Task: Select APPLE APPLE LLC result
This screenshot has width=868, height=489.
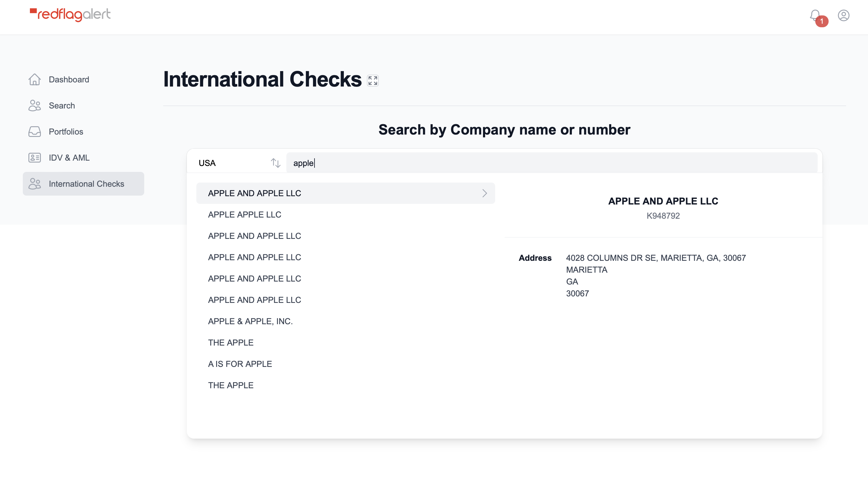Action: (245, 215)
